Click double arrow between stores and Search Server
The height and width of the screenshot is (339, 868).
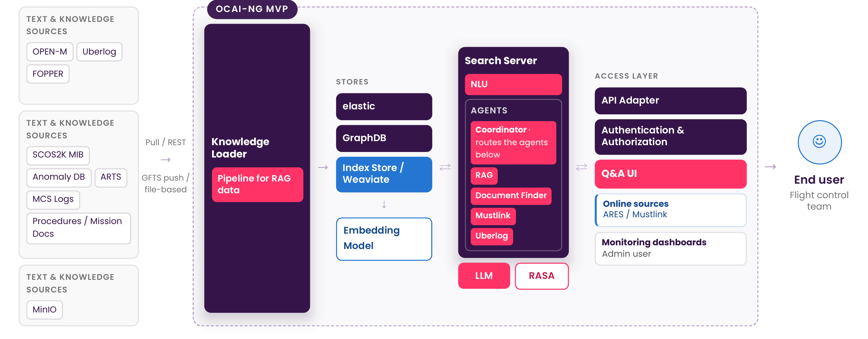coord(445,167)
